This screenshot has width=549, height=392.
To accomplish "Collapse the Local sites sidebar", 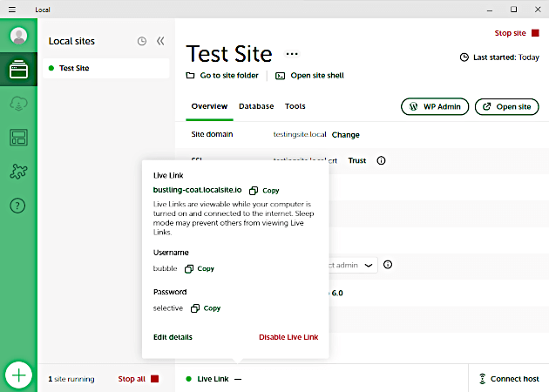I will point(160,41).
